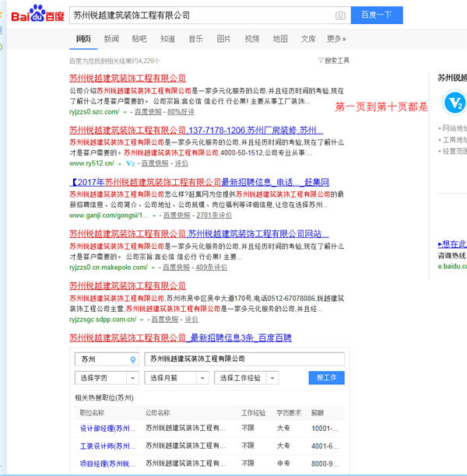
Task: Click 80%好评 rating link
Action: (x=181, y=112)
